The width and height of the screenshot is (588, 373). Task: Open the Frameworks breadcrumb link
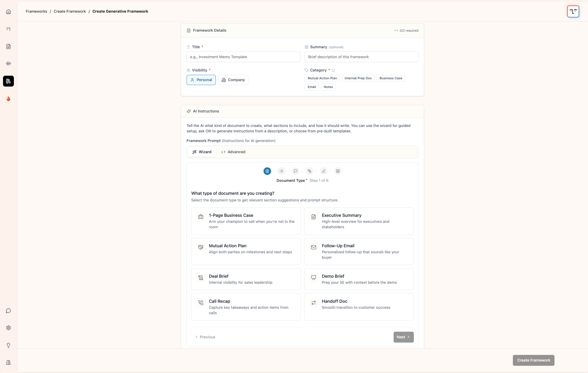[36, 11]
